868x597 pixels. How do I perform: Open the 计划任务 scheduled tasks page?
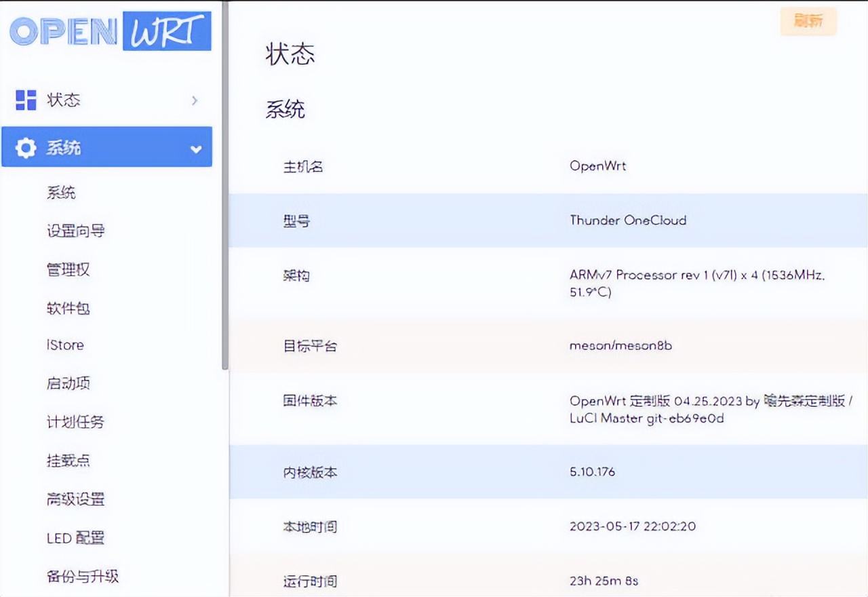pyautogui.click(x=73, y=422)
